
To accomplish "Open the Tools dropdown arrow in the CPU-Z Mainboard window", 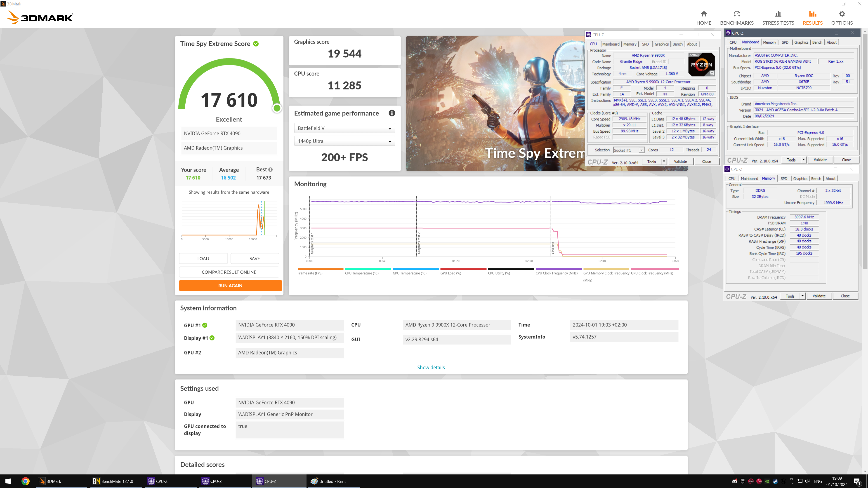I will click(x=803, y=160).
